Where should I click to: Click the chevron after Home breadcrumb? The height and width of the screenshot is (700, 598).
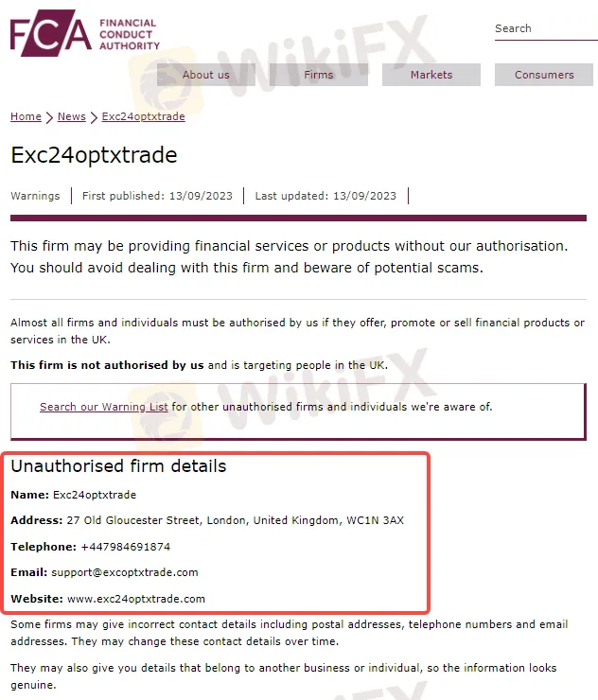49,117
